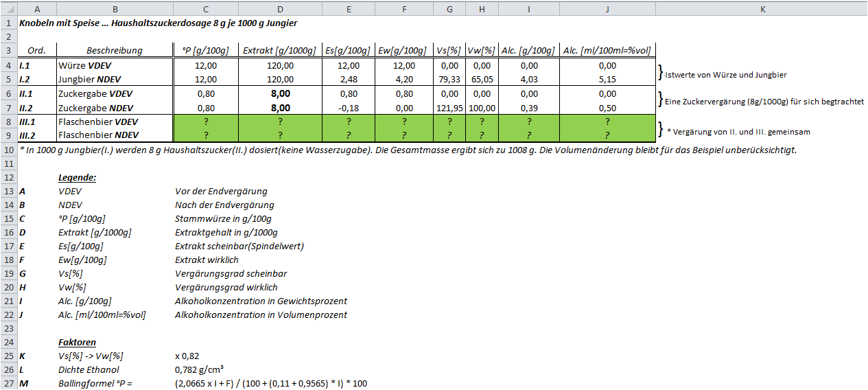Select the negative value -0,18 cell

[349, 108]
